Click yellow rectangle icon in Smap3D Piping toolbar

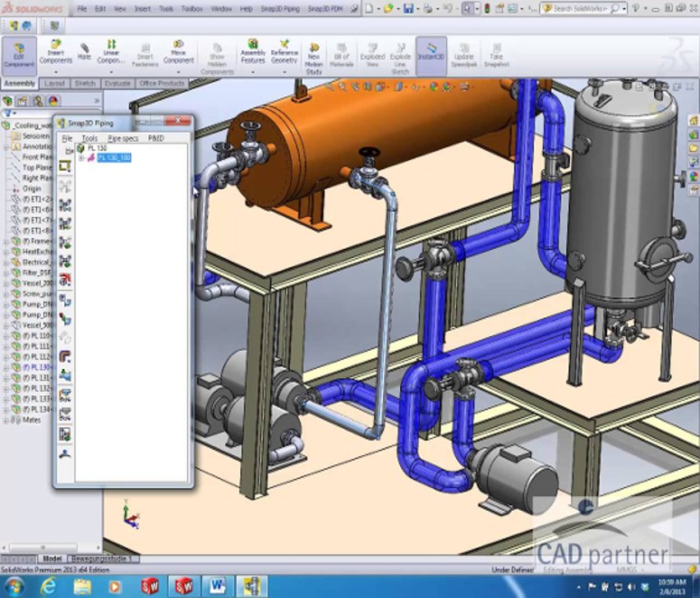coord(65,167)
